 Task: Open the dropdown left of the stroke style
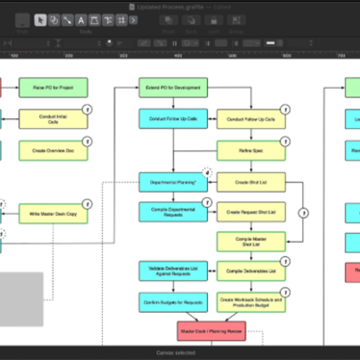click(252, 43)
